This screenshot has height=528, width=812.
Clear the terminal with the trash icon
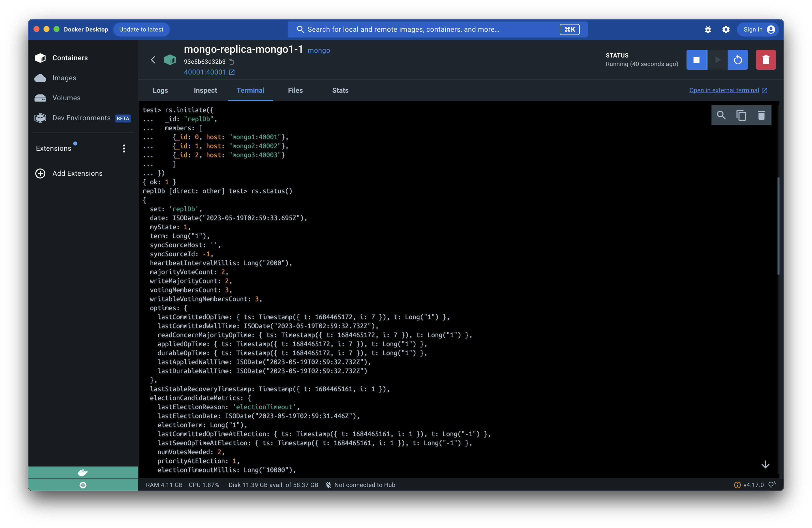(761, 115)
